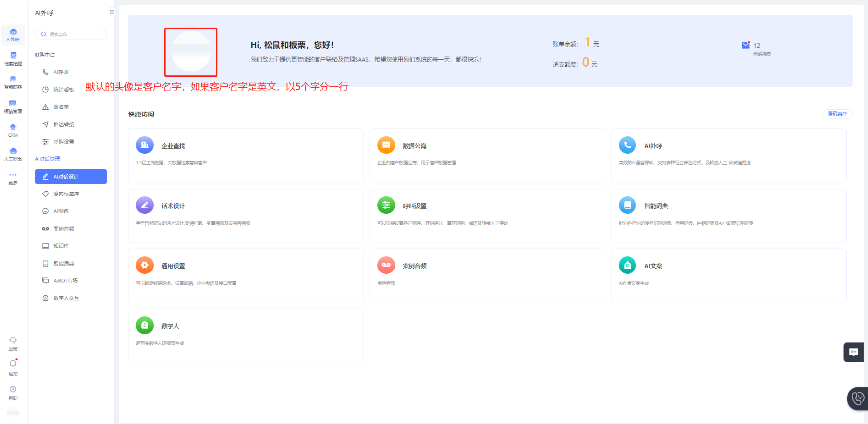Open the 企业查找 quick access card
Screen dimensions: 868x424
point(245,155)
